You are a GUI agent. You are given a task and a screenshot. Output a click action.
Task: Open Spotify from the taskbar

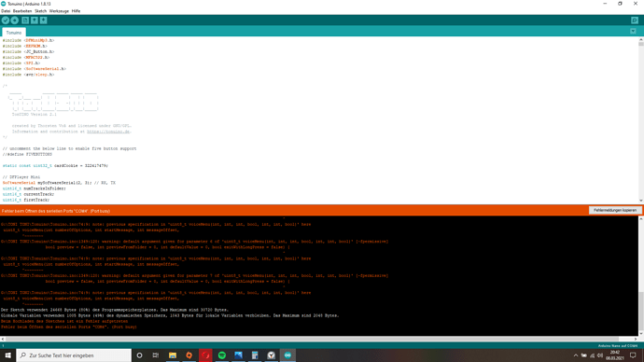pos(222,355)
